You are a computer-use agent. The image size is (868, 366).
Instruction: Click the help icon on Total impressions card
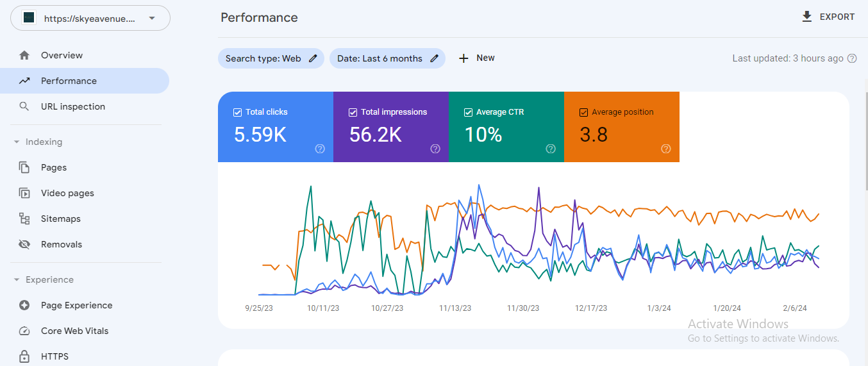tap(435, 149)
